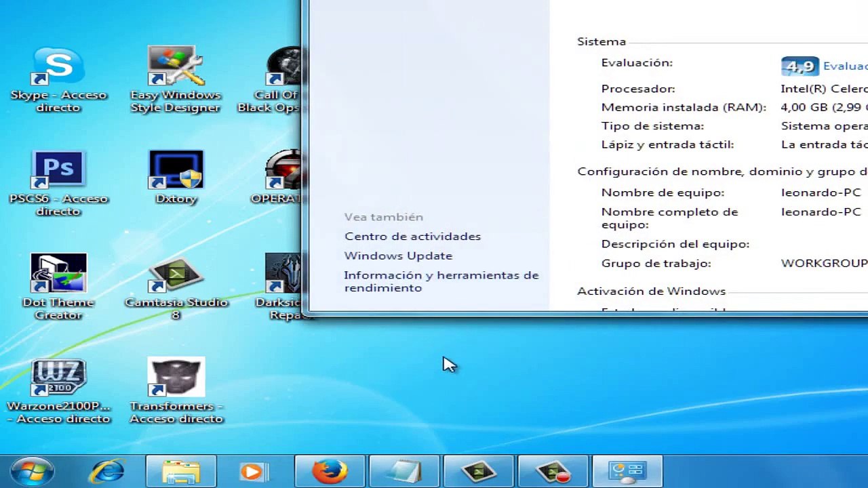Click the 'Grupo de trabajo:' label

tap(656, 264)
